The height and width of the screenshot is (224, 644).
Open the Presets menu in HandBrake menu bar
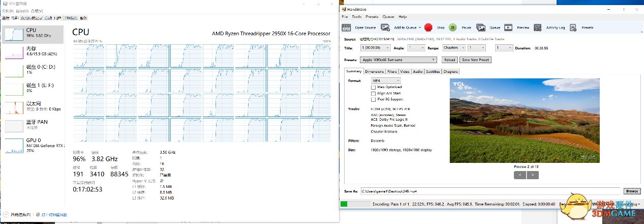(x=372, y=17)
